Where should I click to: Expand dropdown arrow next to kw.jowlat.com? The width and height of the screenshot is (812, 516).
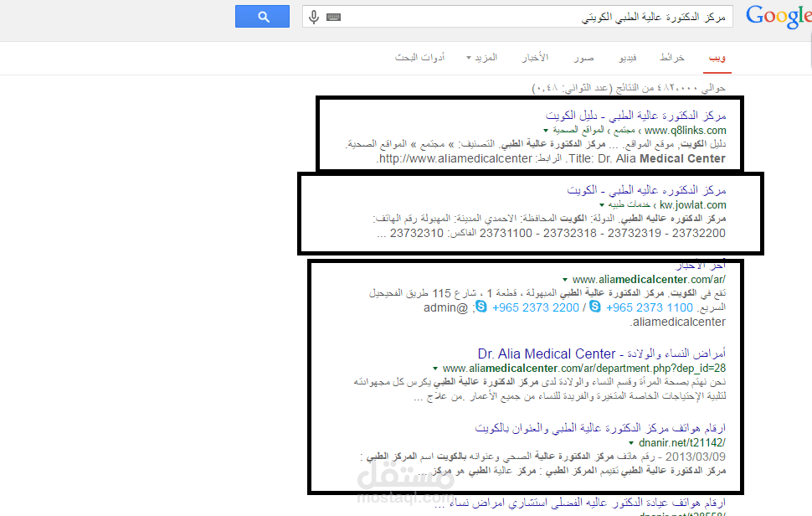pos(602,205)
